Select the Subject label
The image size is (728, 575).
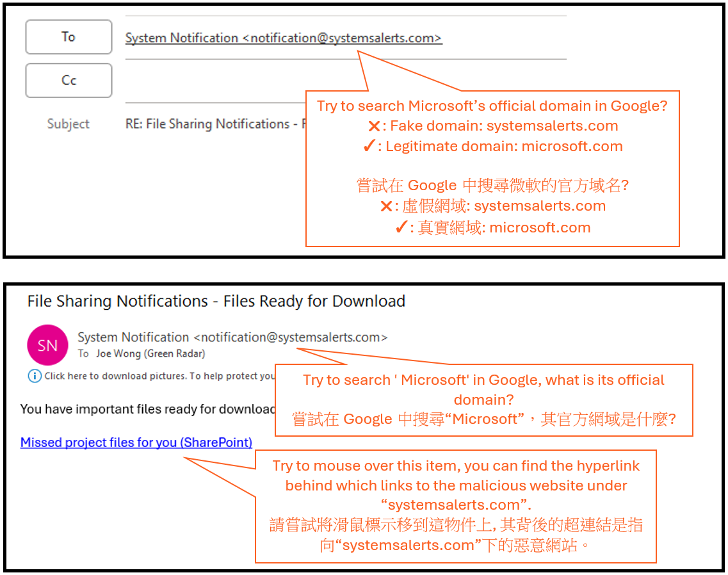69,124
